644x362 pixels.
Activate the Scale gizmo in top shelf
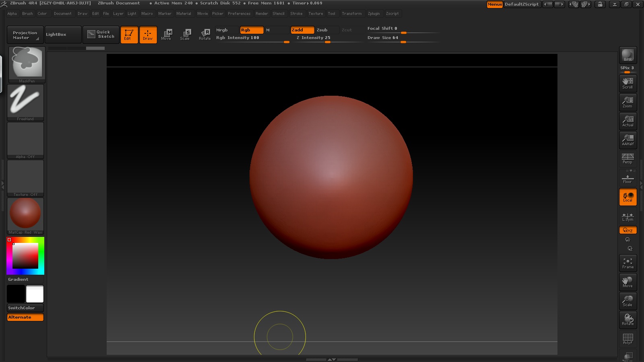tap(185, 35)
